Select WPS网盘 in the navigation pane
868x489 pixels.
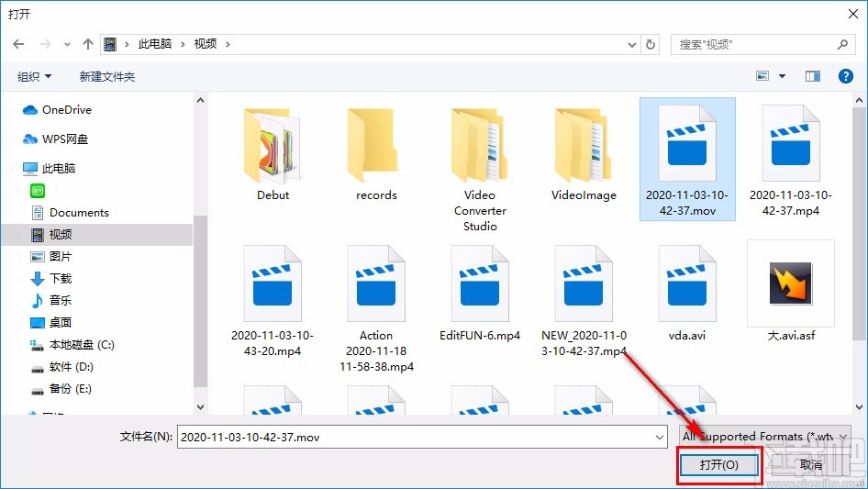pyautogui.click(x=55, y=139)
